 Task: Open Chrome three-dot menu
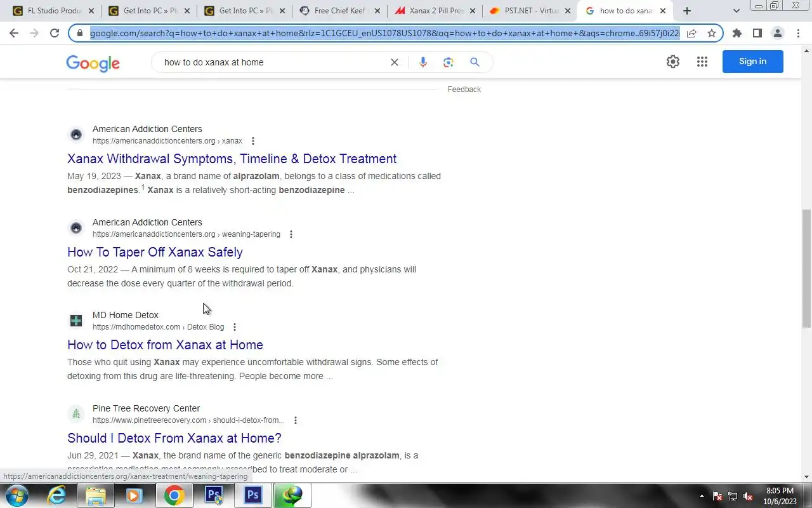pos(798,33)
